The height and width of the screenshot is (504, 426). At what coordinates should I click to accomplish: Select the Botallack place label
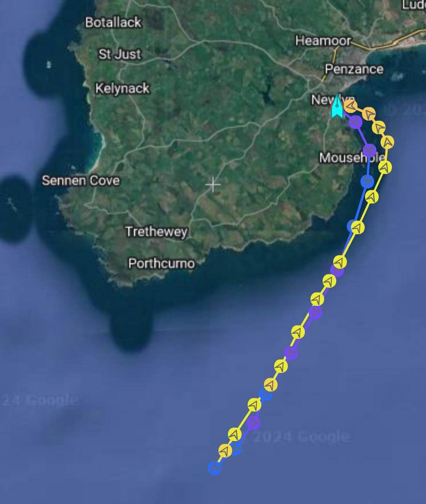tap(113, 22)
